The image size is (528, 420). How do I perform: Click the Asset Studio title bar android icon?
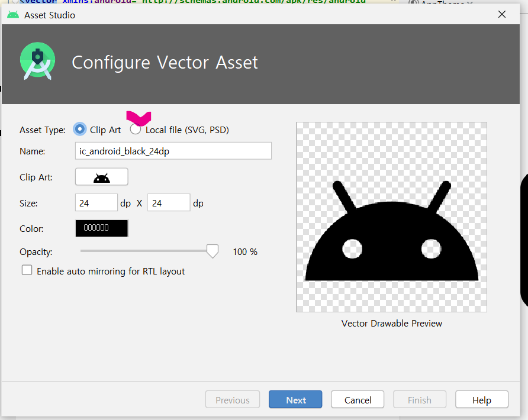click(x=13, y=15)
